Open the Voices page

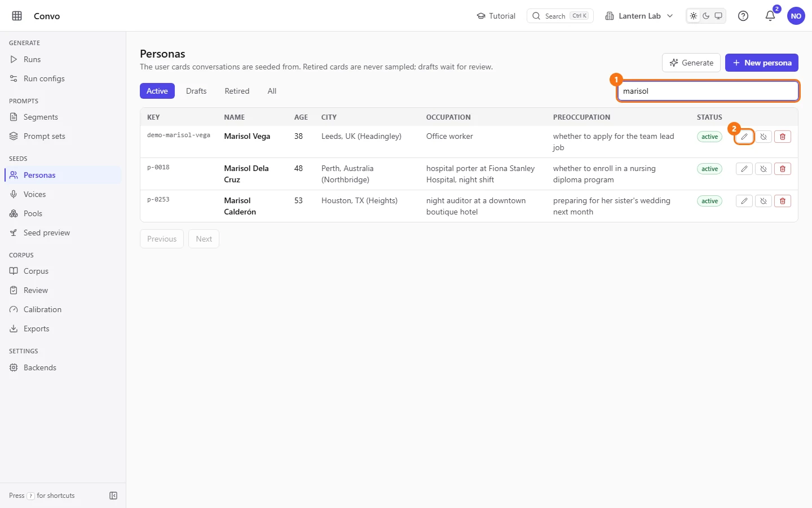click(x=63, y=194)
